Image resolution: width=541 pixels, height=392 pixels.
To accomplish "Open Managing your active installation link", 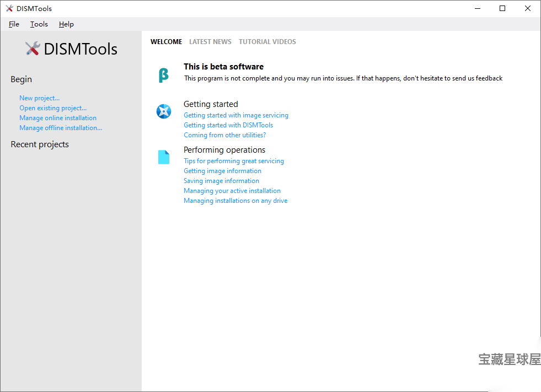I will click(x=232, y=191).
